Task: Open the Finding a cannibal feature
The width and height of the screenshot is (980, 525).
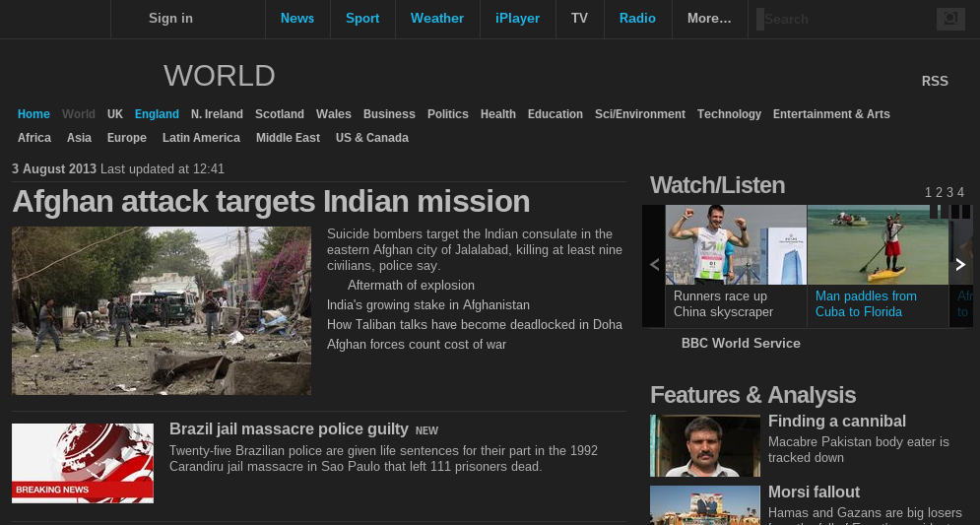Action: 837,422
